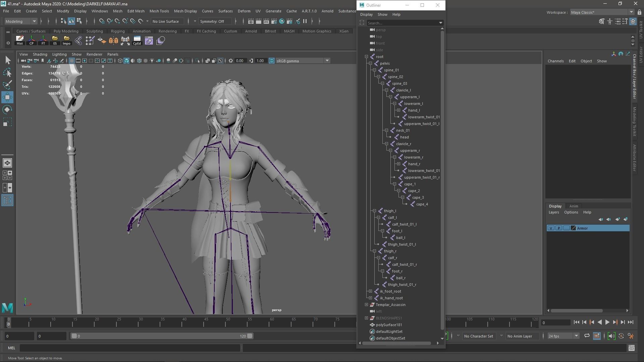Image resolution: width=644 pixels, height=362 pixels.
Task: Toggle wireframe viewport shading icon
Action: pos(120,61)
